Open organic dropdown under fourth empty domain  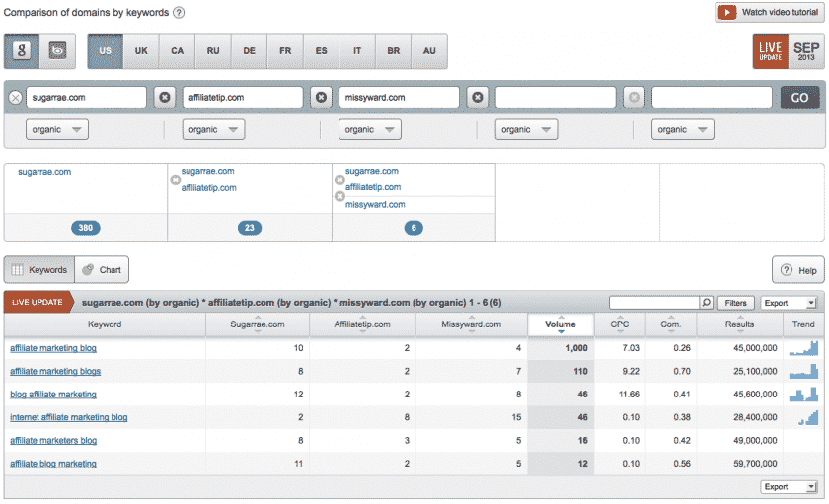coord(527,129)
